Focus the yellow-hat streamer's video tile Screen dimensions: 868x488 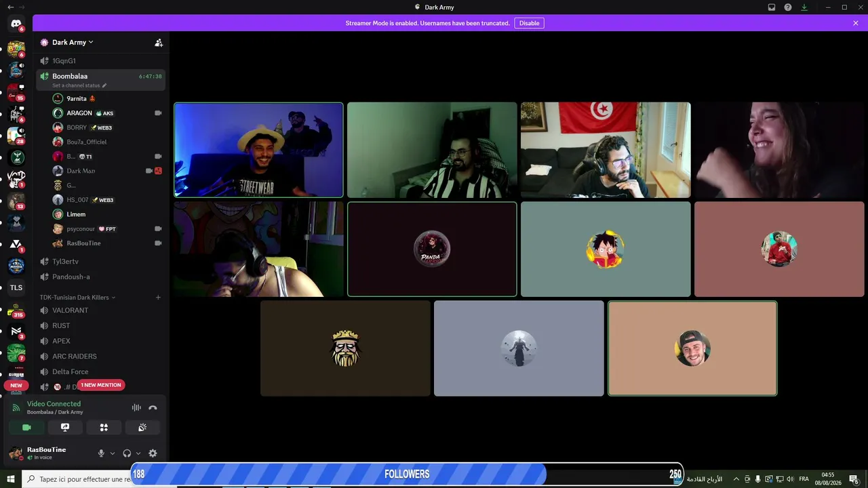258,150
